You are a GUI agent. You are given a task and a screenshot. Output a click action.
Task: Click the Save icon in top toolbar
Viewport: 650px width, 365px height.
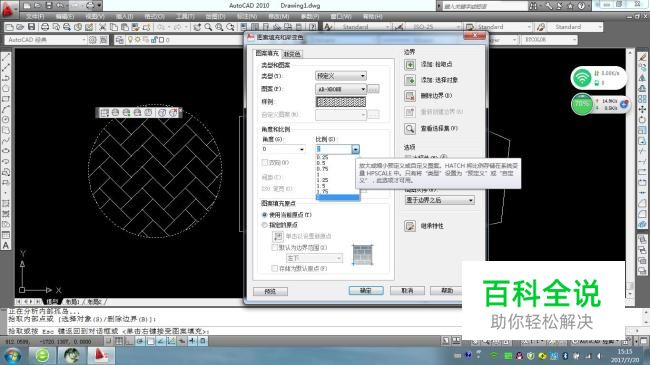tap(32, 27)
